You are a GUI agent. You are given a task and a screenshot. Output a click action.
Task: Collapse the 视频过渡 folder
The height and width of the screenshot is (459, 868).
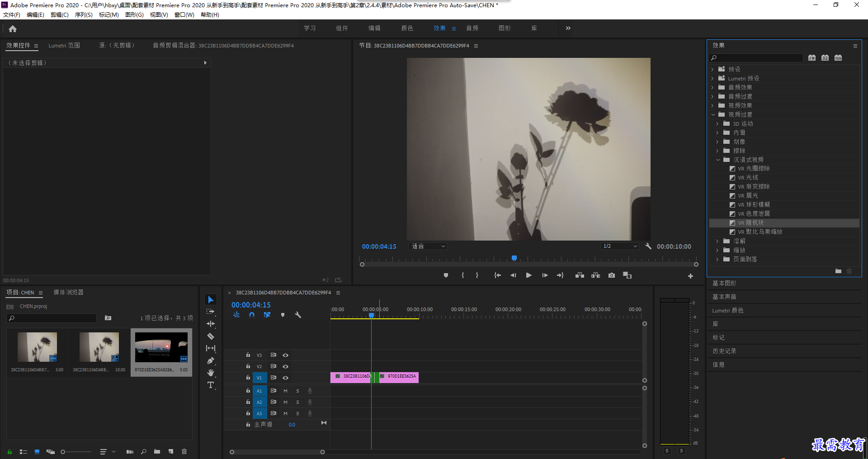click(x=713, y=114)
